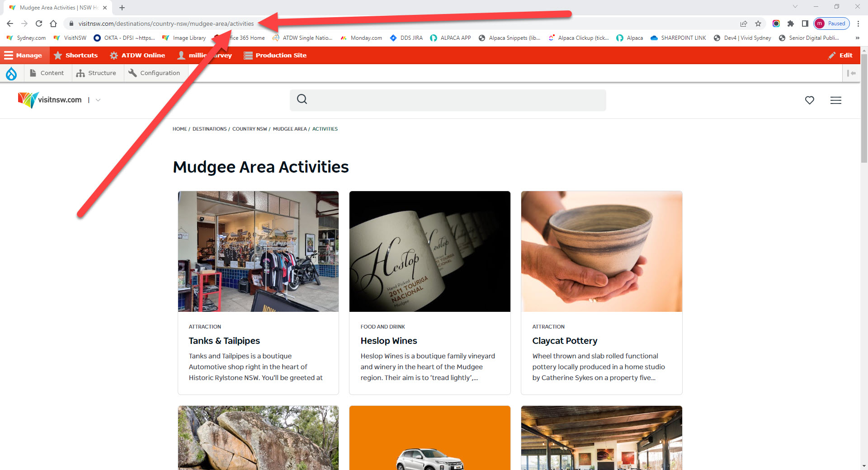Open the OKTA - DFSI bookmark
The image size is (868, 470).
[x=124, y=38]
